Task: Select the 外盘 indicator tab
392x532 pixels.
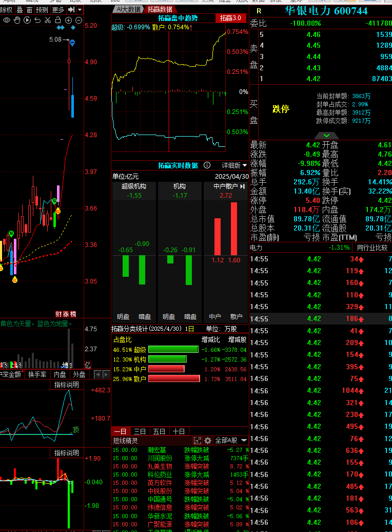Action: click(x=80, y=374)
